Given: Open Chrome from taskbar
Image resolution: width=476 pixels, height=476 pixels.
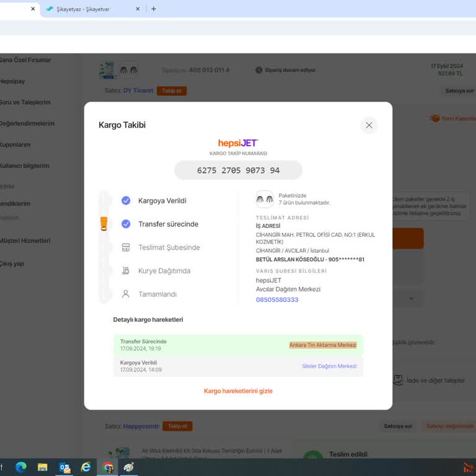Looking at the screenshot, I should (x=108, y=467).
